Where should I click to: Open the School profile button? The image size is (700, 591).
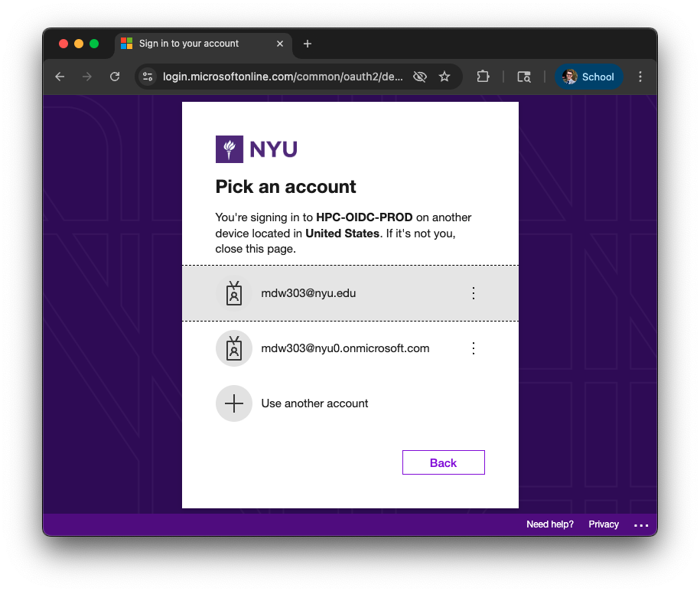click(589, 77)
